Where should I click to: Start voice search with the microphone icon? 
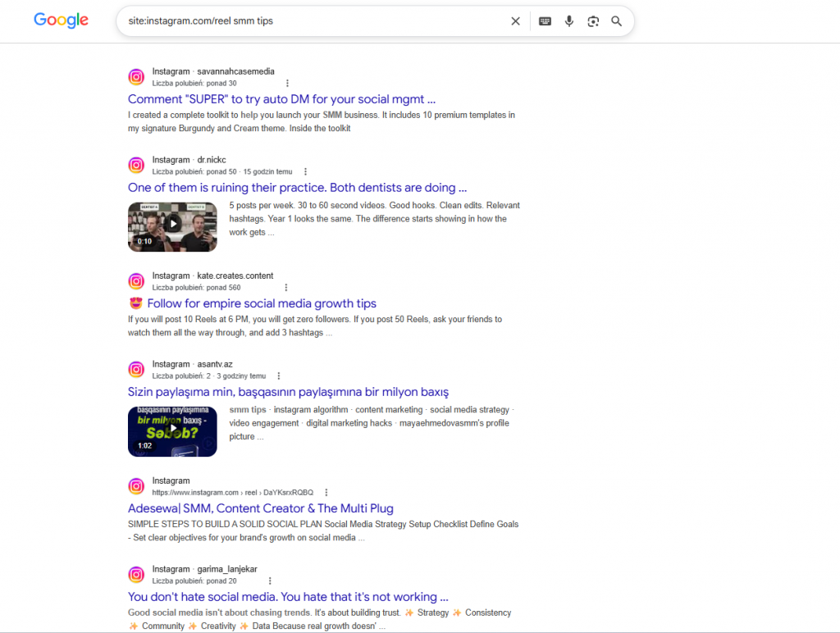tap(569, 20)
